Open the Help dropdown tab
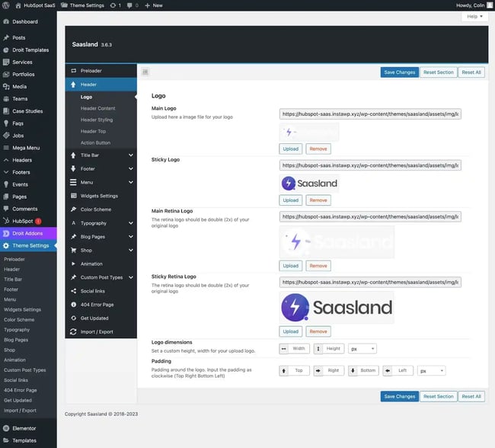The height and width of the screenshot is (448, 495). (474, 17)
